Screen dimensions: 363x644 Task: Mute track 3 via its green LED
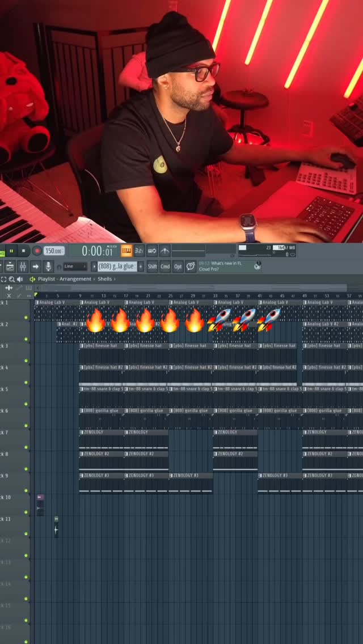point(26,361)
